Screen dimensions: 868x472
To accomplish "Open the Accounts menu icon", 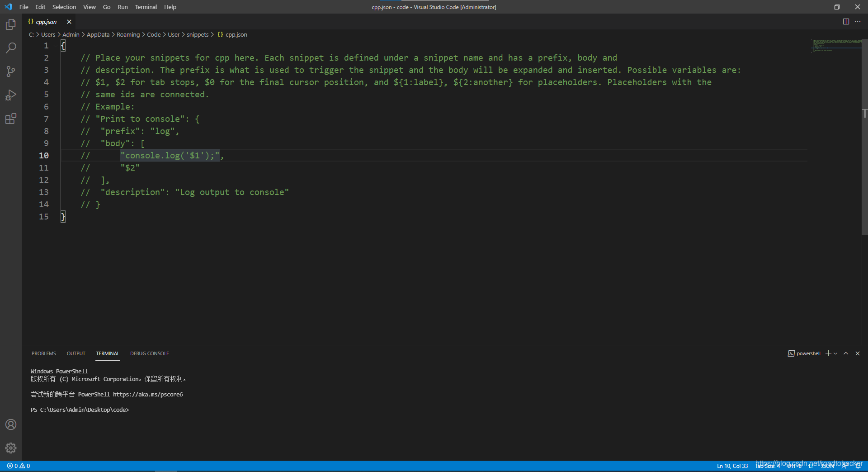I will click(x=11, y=424).
